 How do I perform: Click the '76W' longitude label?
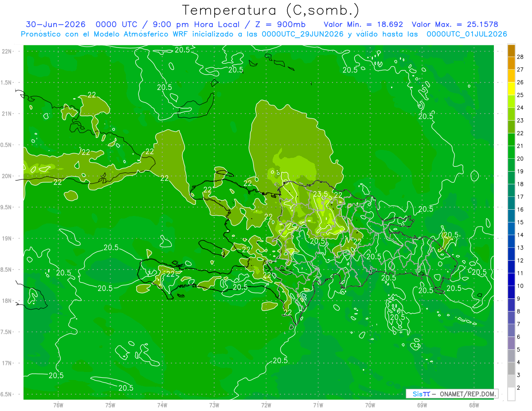pos(58,405)
